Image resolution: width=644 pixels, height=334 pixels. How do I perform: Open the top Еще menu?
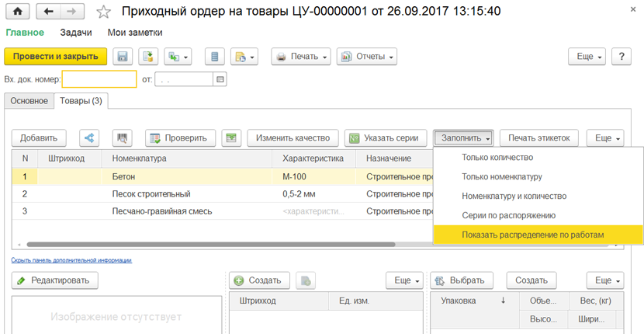click(587, 57)
